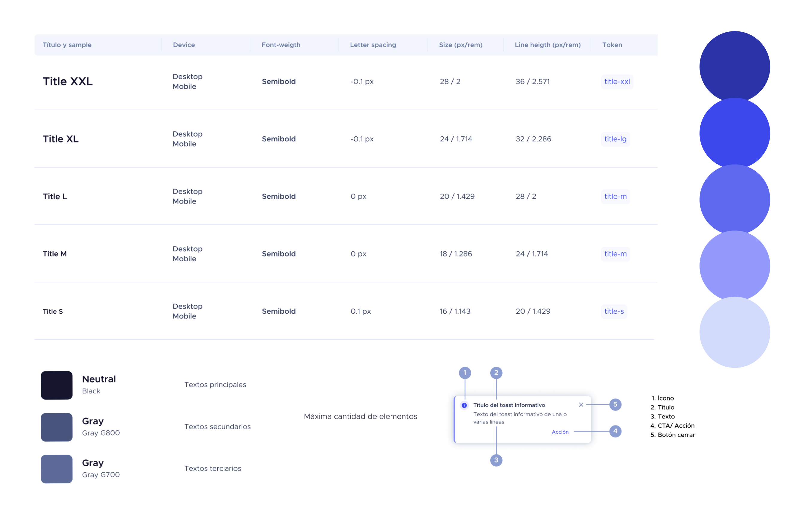Click the '3. Texto' legend entry
This screenshot has height=507, width=812.
[662, 417]
